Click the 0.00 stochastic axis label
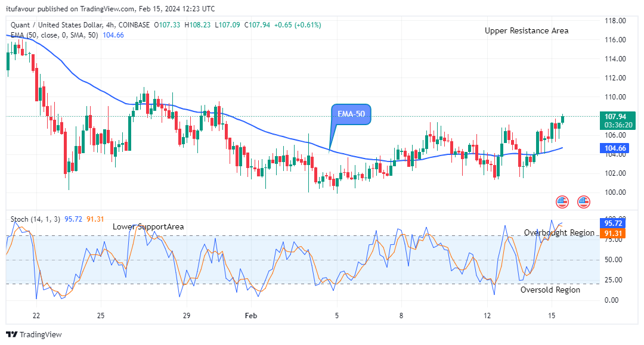644x345 pixels. coord(612,300)
